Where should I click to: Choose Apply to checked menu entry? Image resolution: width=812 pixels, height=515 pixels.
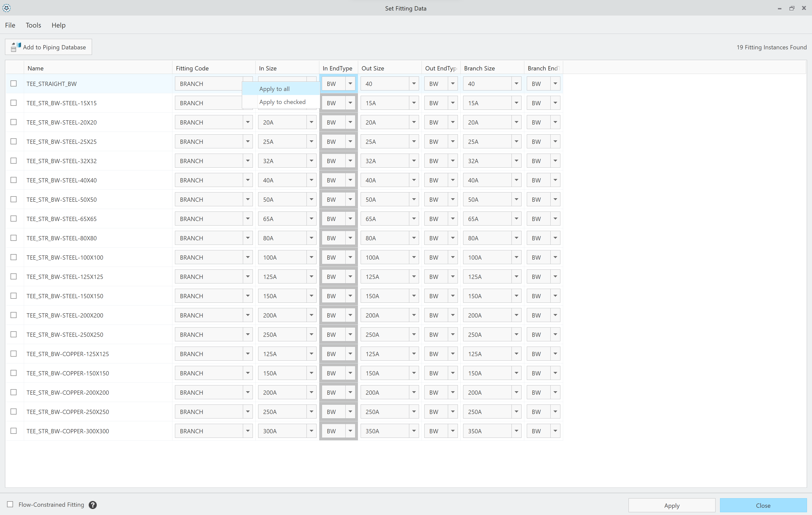pos(282,102)
